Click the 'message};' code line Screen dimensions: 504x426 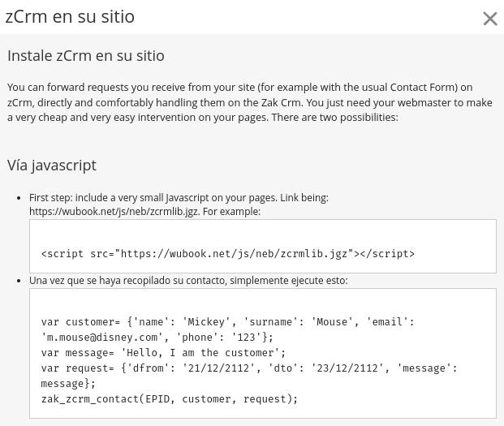pos(68,384)
